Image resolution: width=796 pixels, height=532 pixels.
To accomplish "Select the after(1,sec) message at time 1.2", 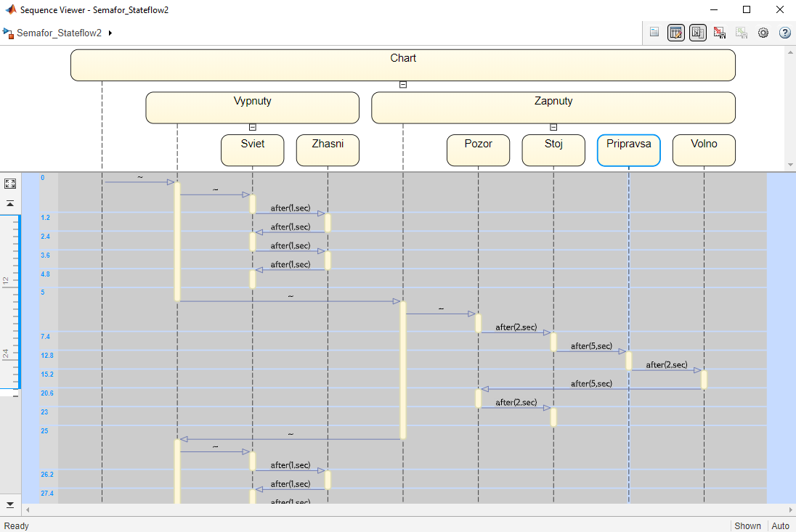I will click(291, 208).
